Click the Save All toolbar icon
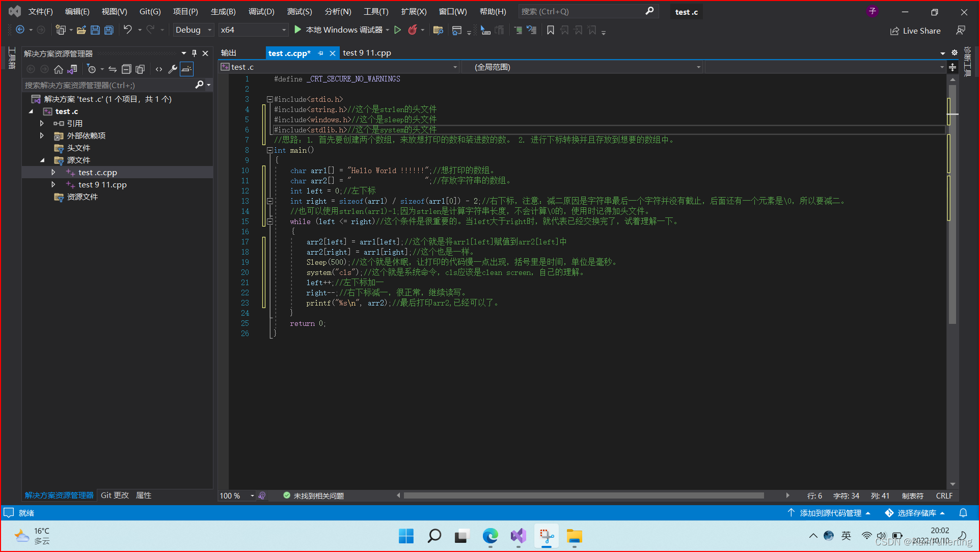This screenshot has height=552, width=980. [108, 30]
